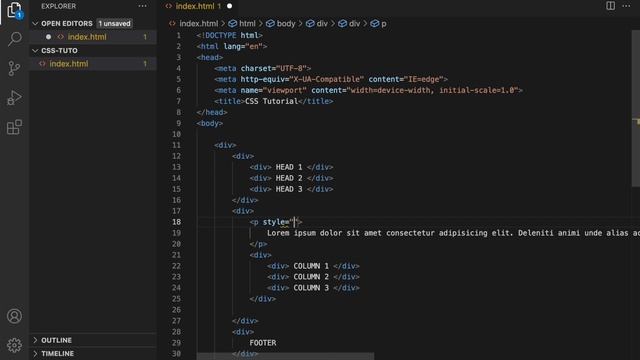Open the Source Control view

pyautogui.click(x=14, y=69)
